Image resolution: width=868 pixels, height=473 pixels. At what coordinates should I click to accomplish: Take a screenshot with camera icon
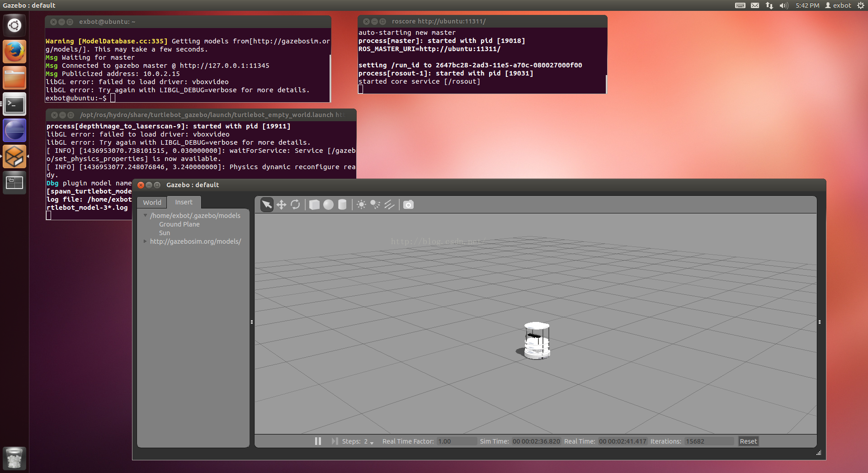408,205
